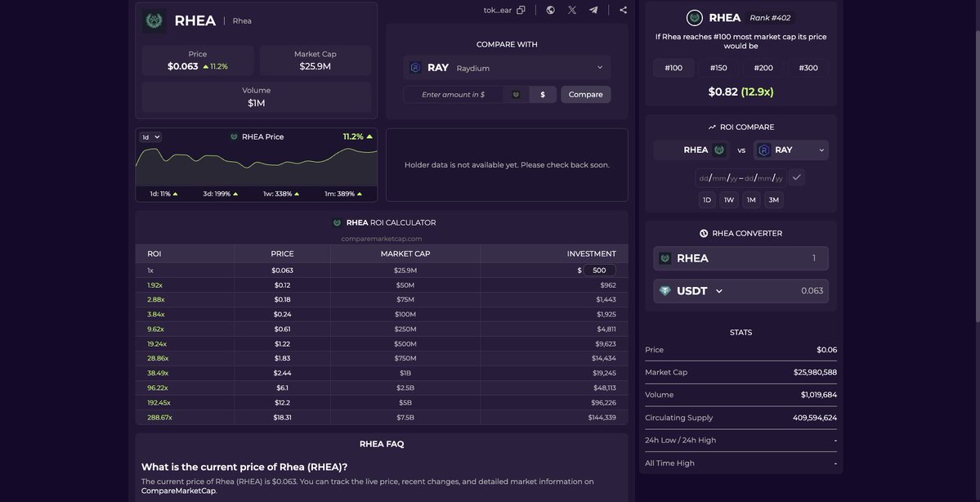Click the $18.31 price cell
The width and height of the screenshot is (980, 502).
283,417
